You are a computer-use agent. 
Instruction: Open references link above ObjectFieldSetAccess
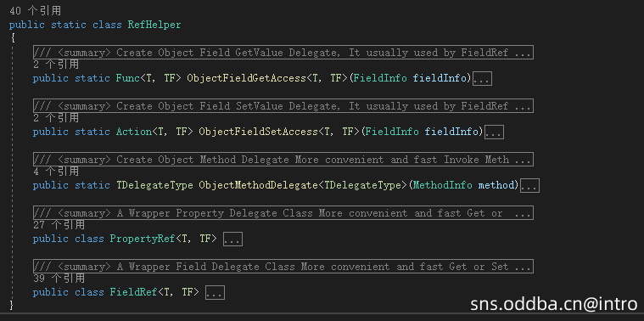56,118
